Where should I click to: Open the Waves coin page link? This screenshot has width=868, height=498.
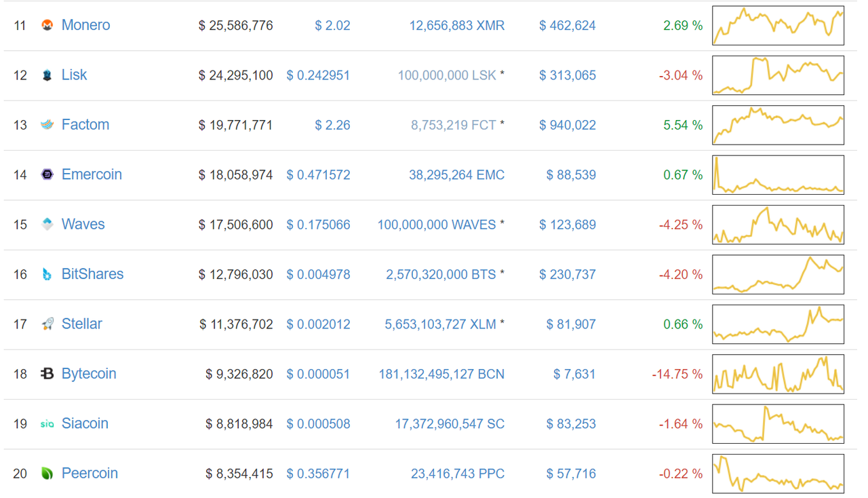[83, 224]
